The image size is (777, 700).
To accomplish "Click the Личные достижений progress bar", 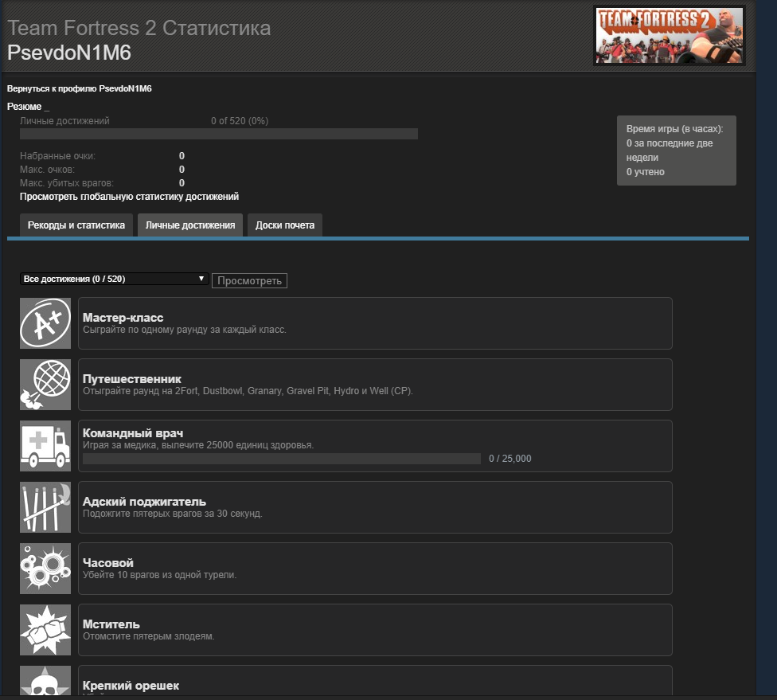I will click(218, 134).
